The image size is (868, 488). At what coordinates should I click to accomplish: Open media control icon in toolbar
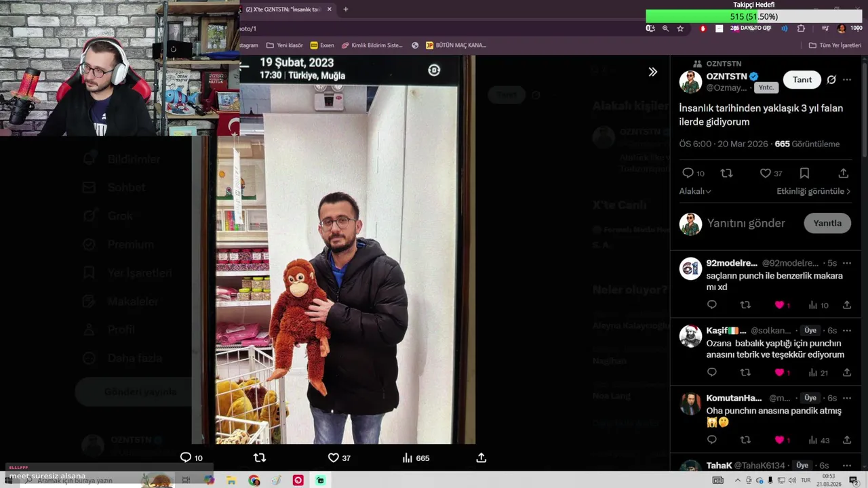(x=825, y=28)
